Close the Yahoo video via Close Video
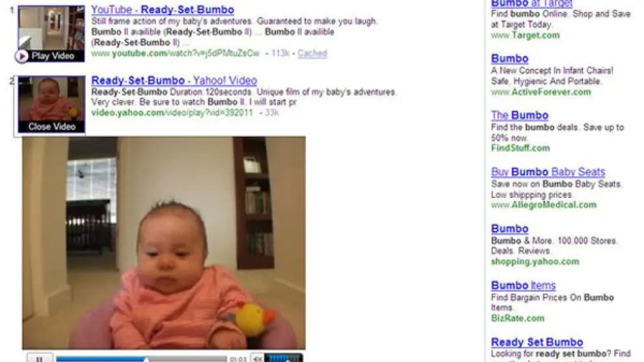 click(x=52, y=126)
